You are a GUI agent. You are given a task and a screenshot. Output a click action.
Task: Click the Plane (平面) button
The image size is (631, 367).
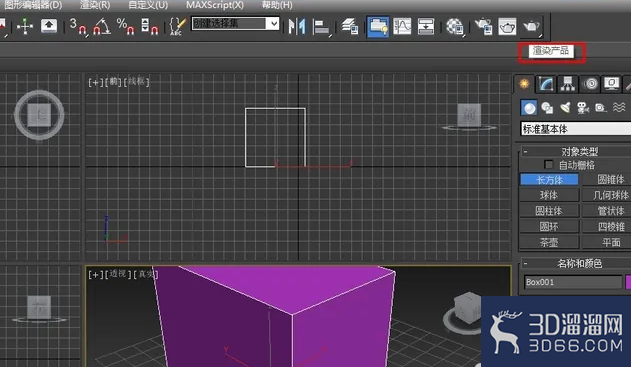coord(607,242)
